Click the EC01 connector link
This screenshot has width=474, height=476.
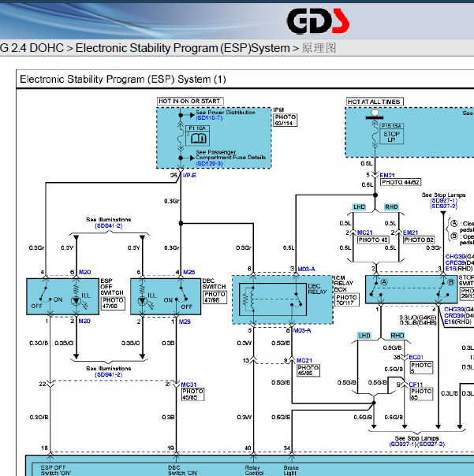[416, 357]
